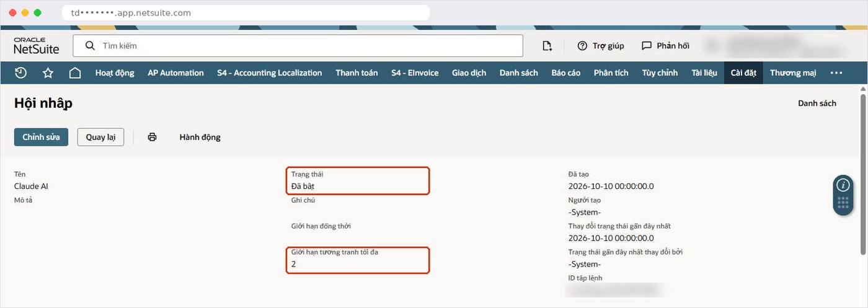Open the Tài liệu menu
The width and height of the screenshot is (868, 308).
[x=704, y=73]
